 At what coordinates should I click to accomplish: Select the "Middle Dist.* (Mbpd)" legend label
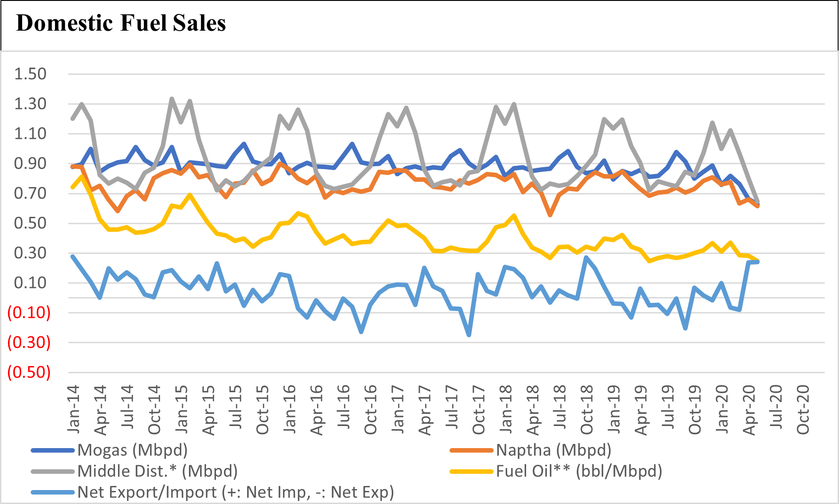click(157, 472)
